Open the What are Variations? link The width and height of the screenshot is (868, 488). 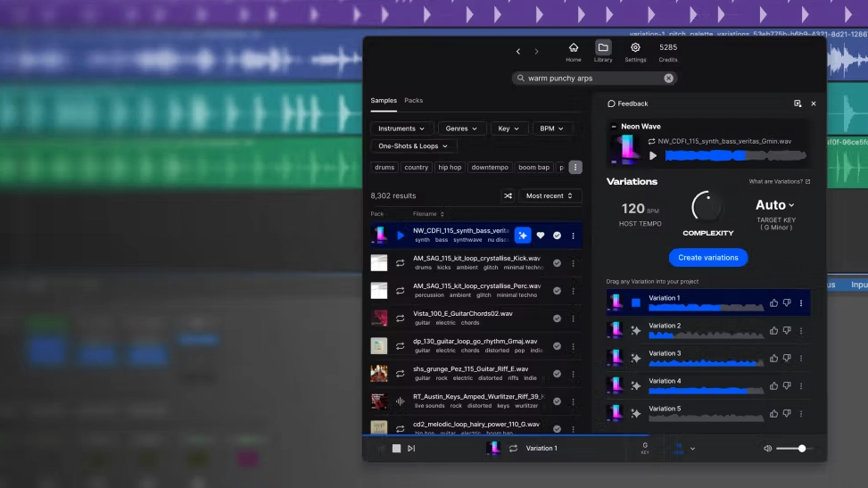tap(780, 182)
